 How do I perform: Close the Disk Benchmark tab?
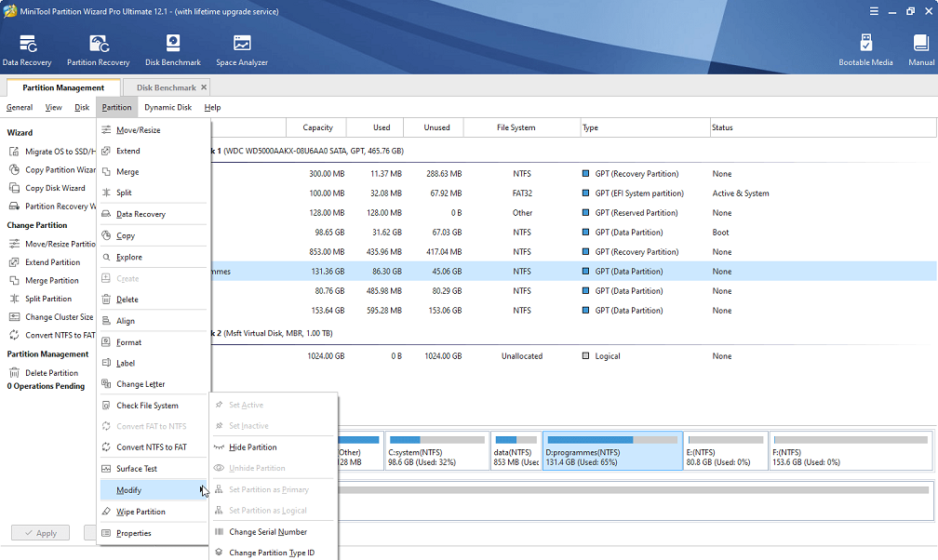click(204, 87)
